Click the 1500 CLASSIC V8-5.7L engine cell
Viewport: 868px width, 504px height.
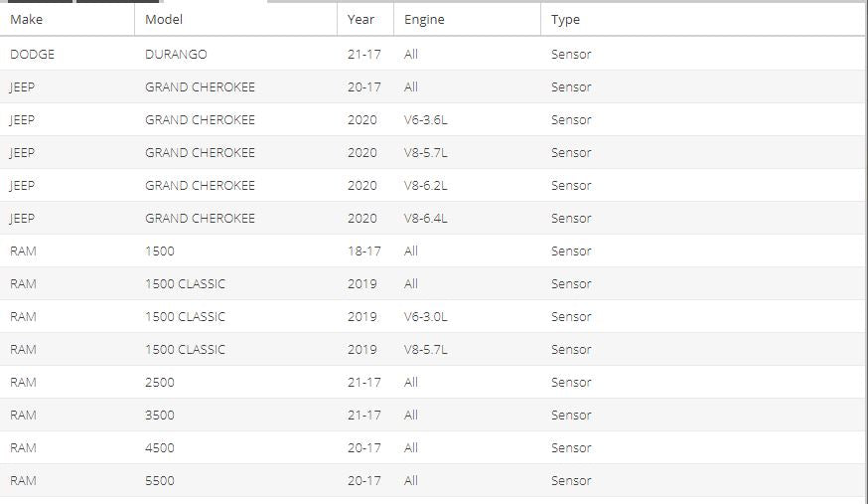pos(426,349)
